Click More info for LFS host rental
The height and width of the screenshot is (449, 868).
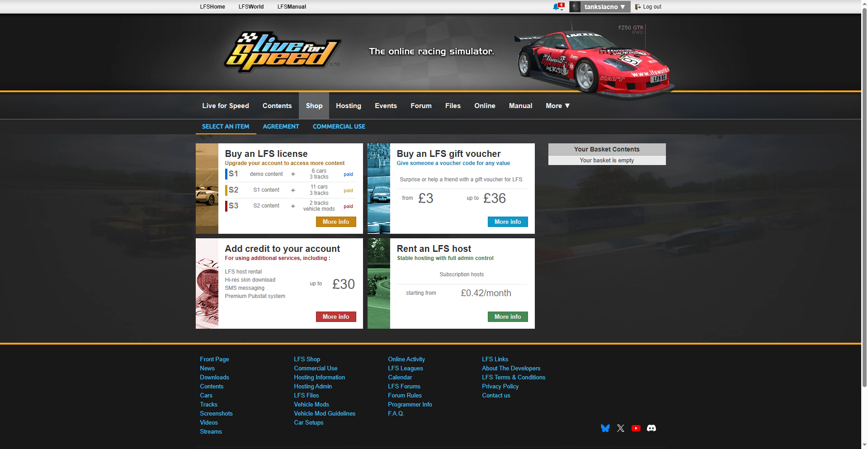point(508,317)
